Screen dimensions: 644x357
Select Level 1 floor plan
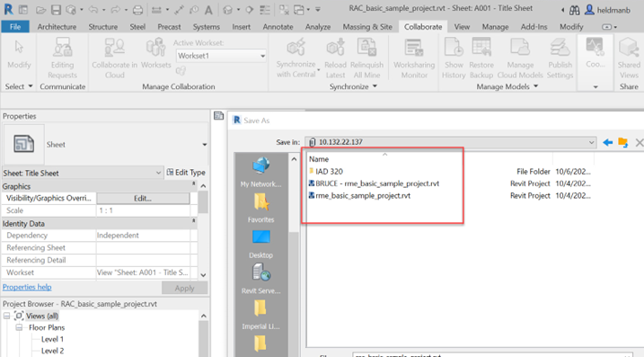pyautogui.click(x=52, y=339)
